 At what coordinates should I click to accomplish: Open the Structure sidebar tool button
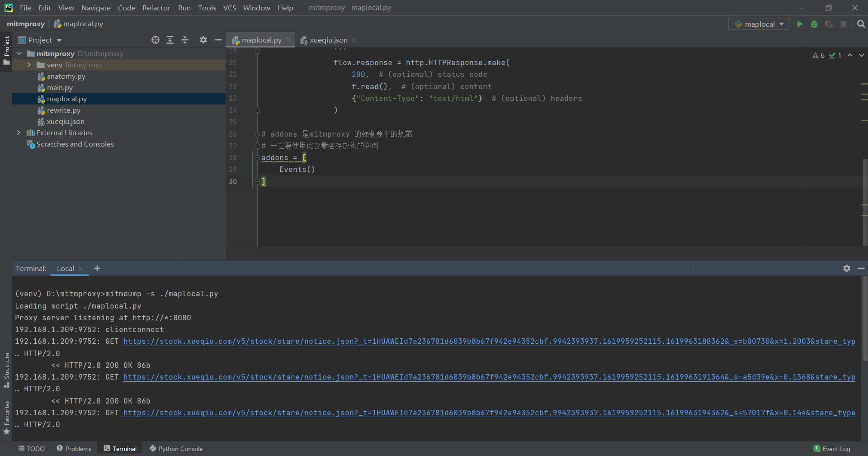[6, 370]
